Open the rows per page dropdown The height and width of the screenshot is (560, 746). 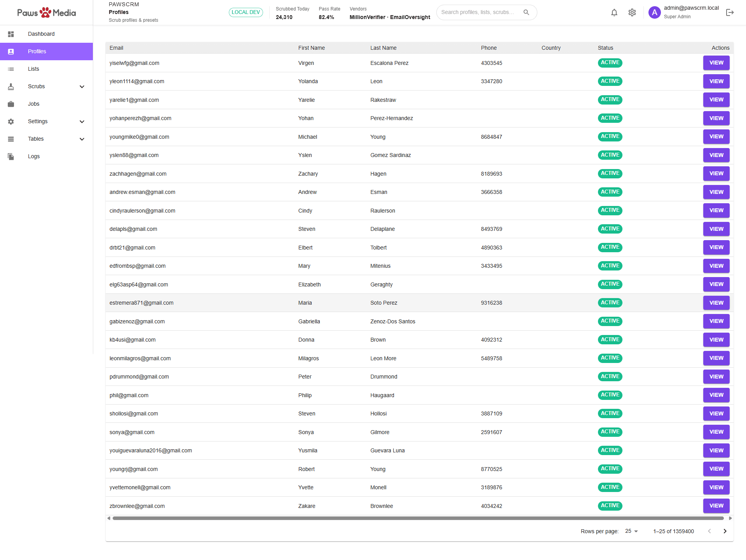(x=631, y=531)
